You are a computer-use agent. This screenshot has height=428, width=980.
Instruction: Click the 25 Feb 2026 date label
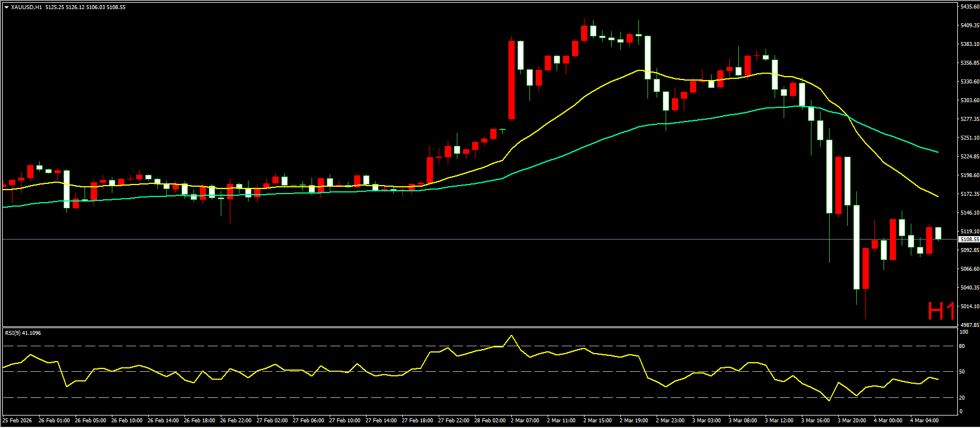tap(17, 421)
